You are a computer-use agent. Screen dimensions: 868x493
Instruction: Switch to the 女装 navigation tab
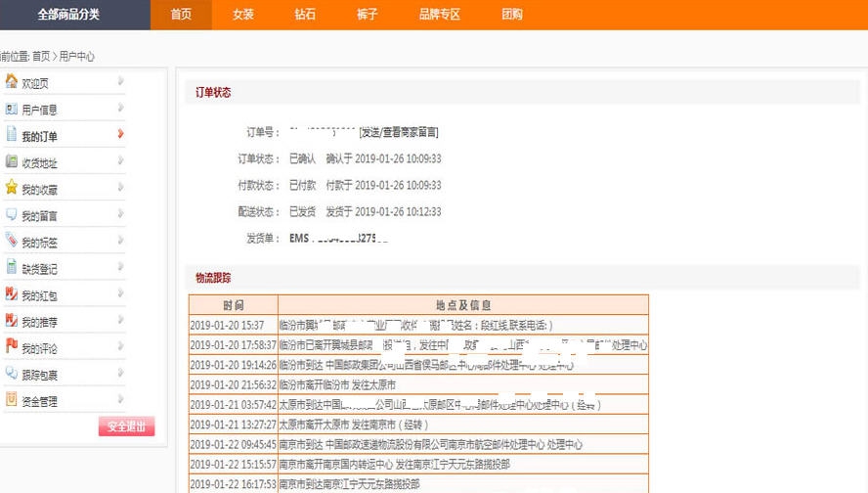click(x=243, y=15)
